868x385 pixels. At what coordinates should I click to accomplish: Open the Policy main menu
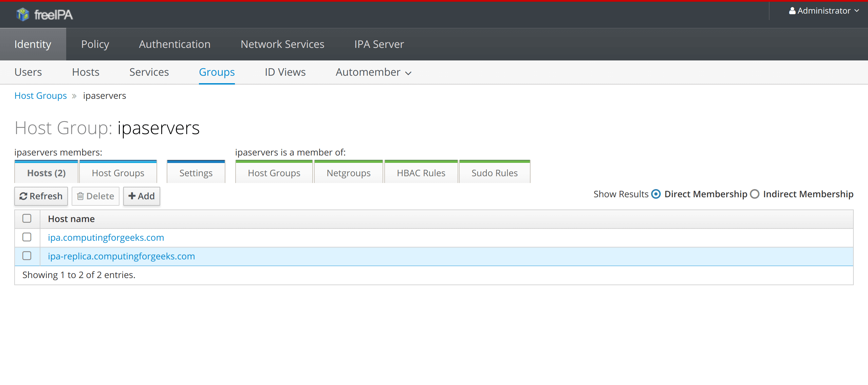pos(95,44)
